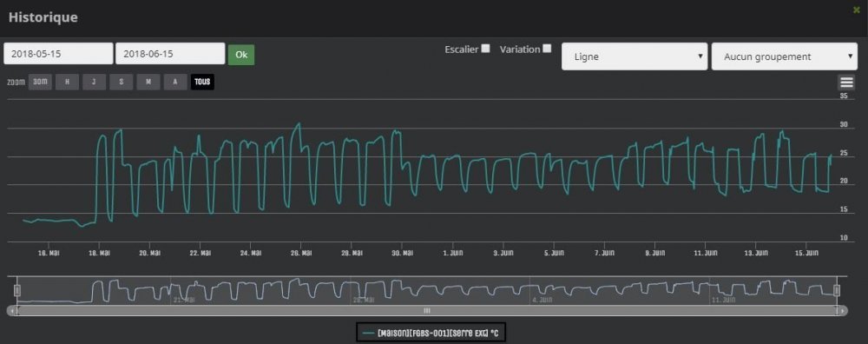Click the navigator left range handle
The height and width of the screenshot is (344, 868).
coord(17,290)
